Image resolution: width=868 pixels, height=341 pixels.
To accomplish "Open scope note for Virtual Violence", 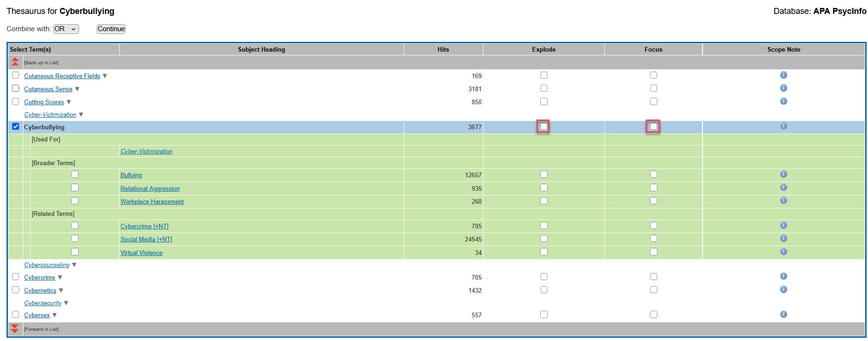I will point(783,252).
